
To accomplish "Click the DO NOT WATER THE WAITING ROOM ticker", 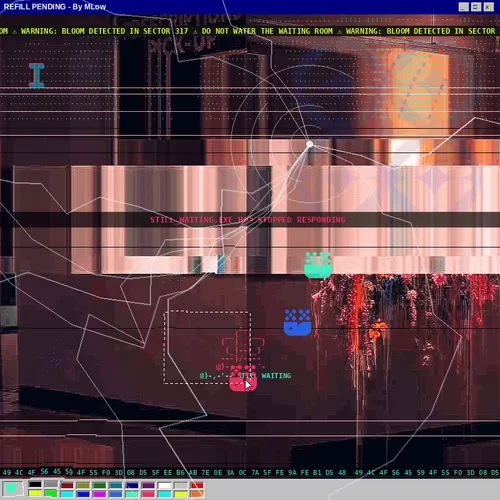I will click(x=267, y=31).
